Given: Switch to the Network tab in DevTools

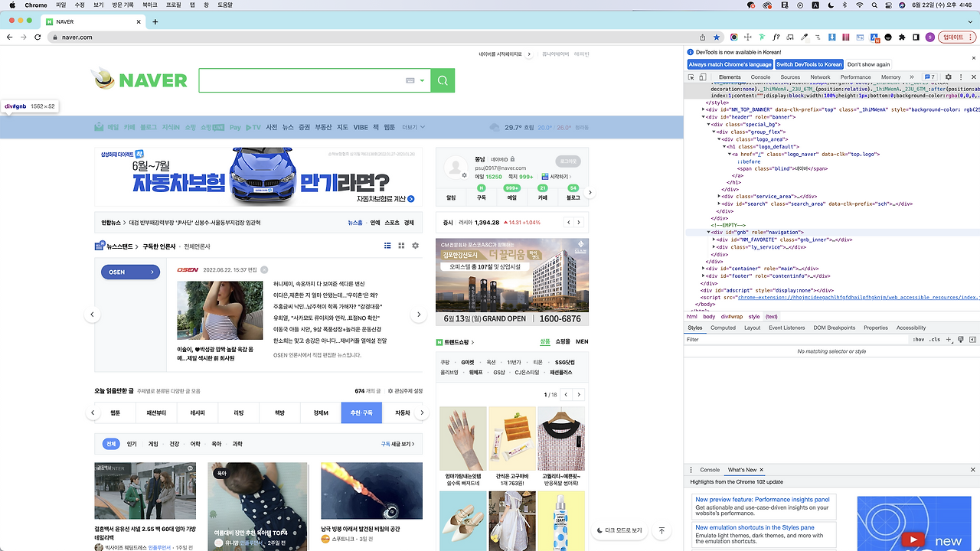Looking at the screenshot, I should pos(820,77).
